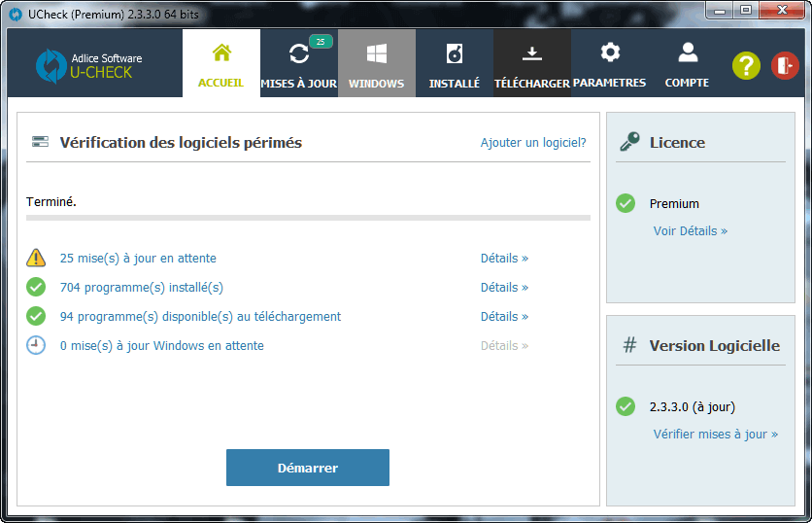The width and height of the screenshot is (812, 523).
Task: Open the Compte account tab
Action: (687, 64)
